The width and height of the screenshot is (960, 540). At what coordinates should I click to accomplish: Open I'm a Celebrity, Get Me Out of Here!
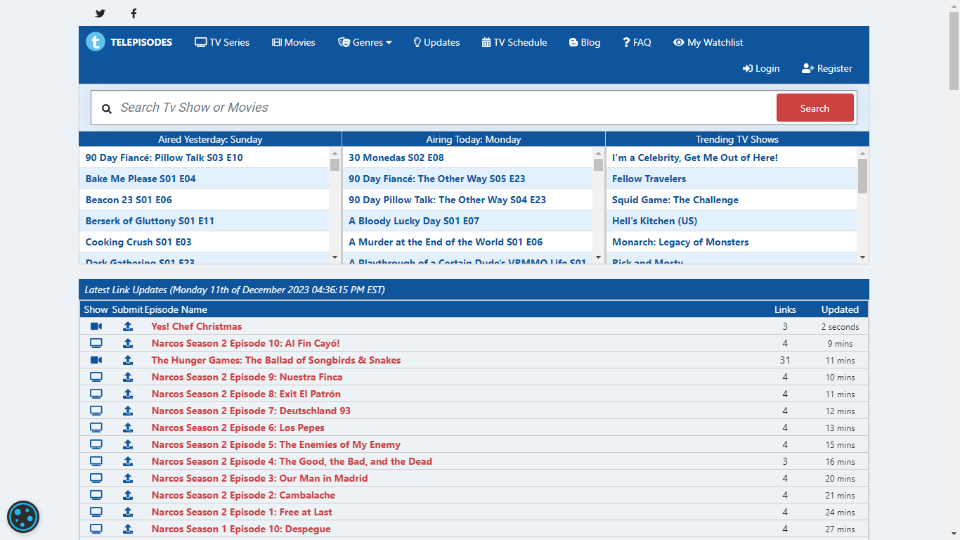coord(695,157)
